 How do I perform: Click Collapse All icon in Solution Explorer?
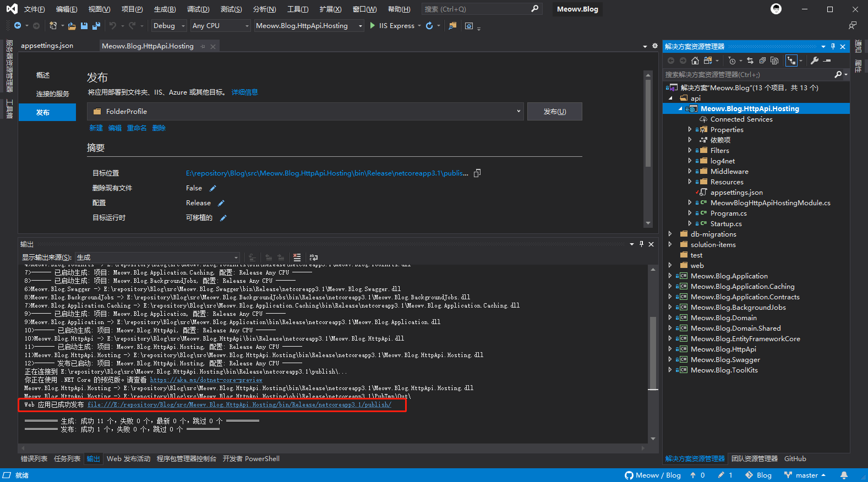coord(762,61)
